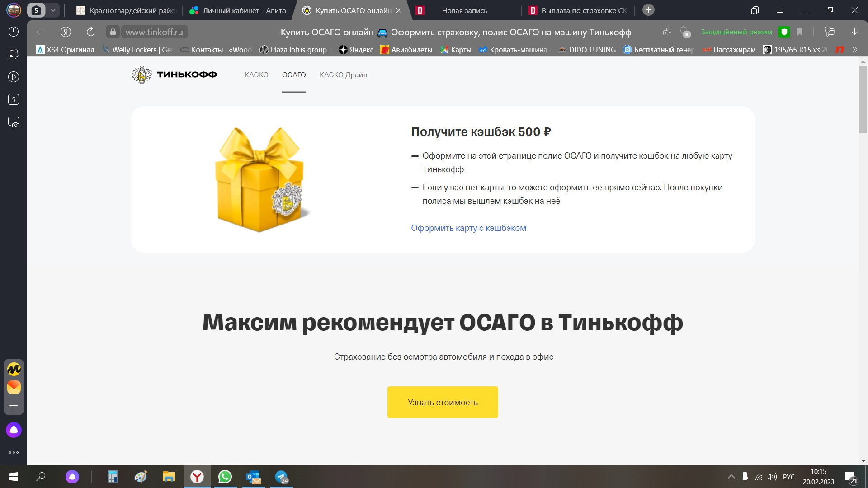Click the Узнать стоимость button
868x488 pixels.
[x=443, y=402]
